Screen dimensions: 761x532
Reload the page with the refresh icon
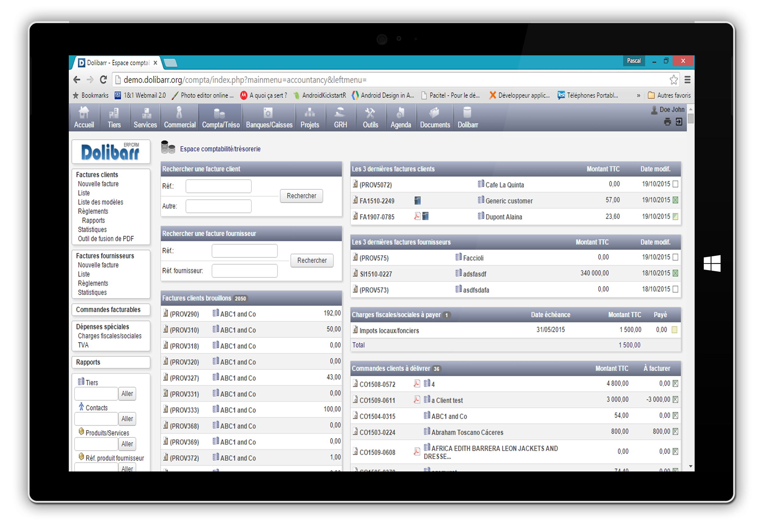point(103,80)
